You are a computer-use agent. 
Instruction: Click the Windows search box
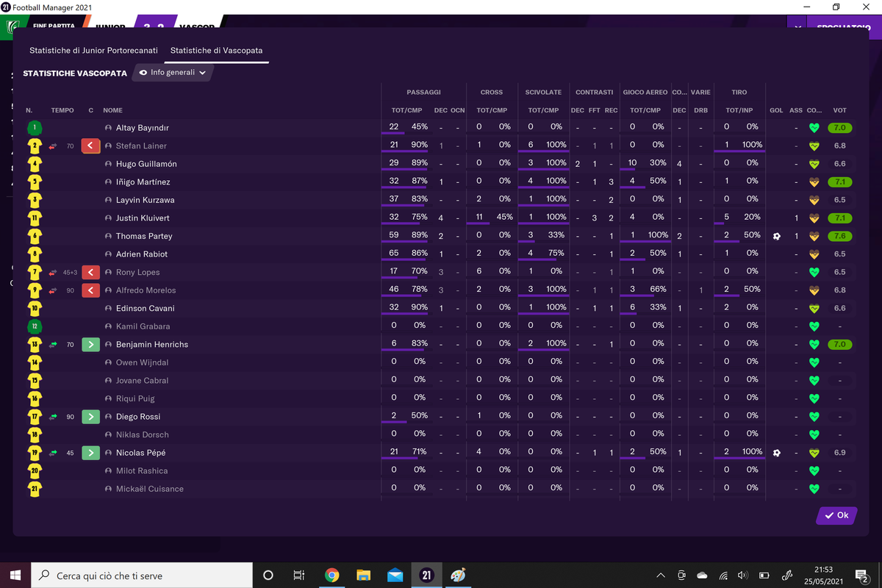(x=142, y=576)
